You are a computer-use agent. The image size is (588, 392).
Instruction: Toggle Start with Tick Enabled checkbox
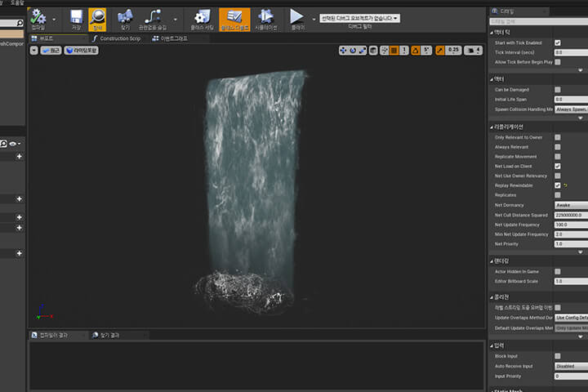pos(558,42)
